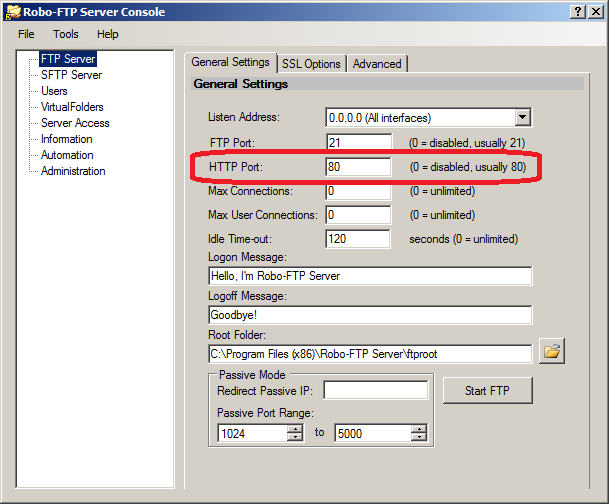Viewport: 609px width, 504px height.
Task: Close the Robo-FTP Server Console window
Action: pos(595,12)
